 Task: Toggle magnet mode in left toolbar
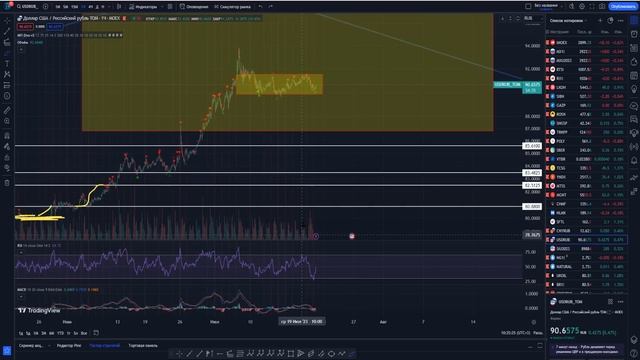pos(7,136)
